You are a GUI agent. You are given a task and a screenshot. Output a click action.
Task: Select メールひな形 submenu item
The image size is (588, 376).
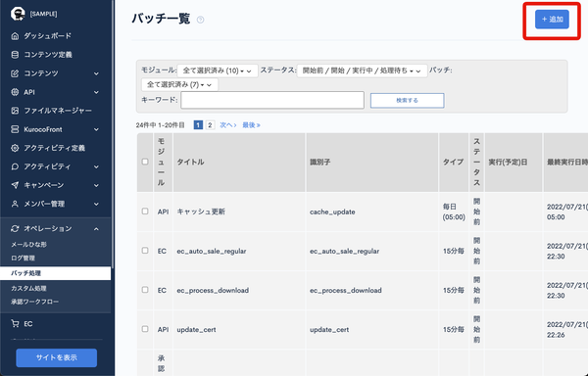28,245
